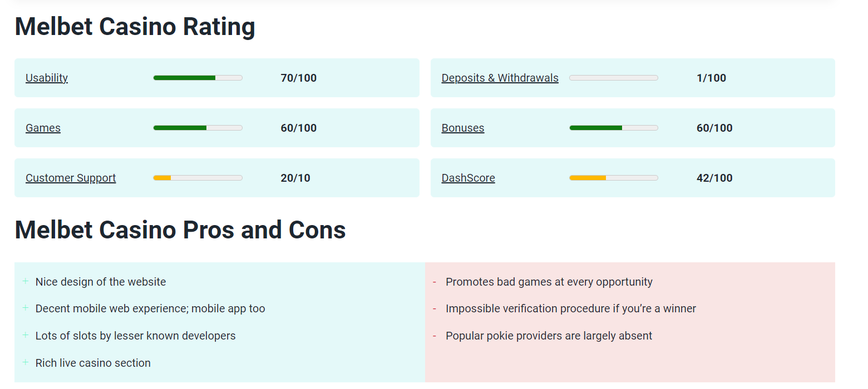Click the DashScore yellow progress bar
This screenshot has height=389, width=868.
614,178
